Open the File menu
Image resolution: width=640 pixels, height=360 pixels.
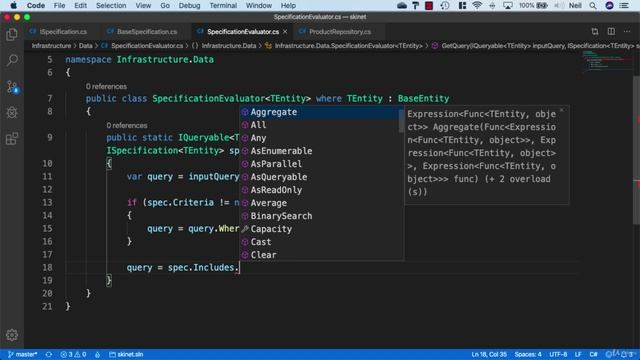59,5
